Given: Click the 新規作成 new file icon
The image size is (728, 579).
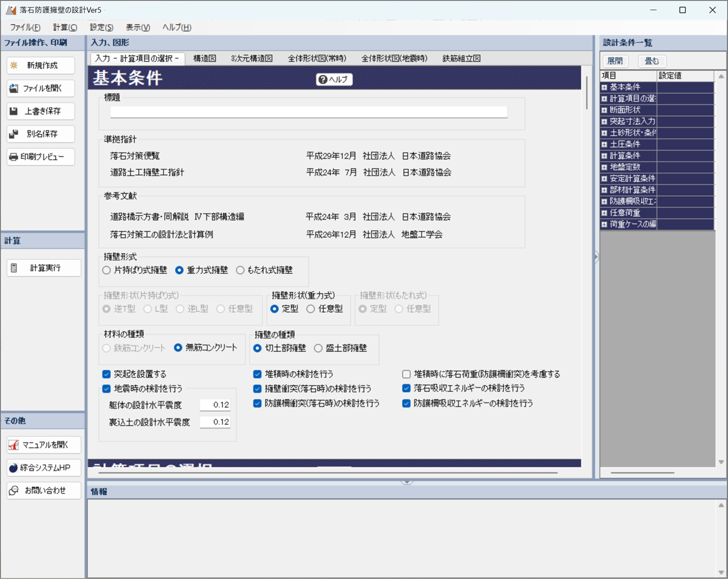Looking at the screenshot, I should click(14, 65).
